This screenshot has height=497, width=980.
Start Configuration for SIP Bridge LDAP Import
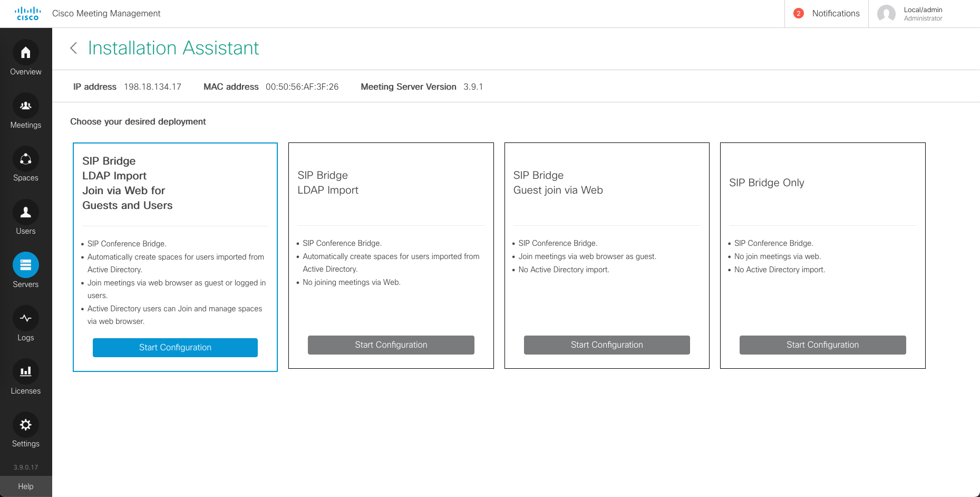391,345
